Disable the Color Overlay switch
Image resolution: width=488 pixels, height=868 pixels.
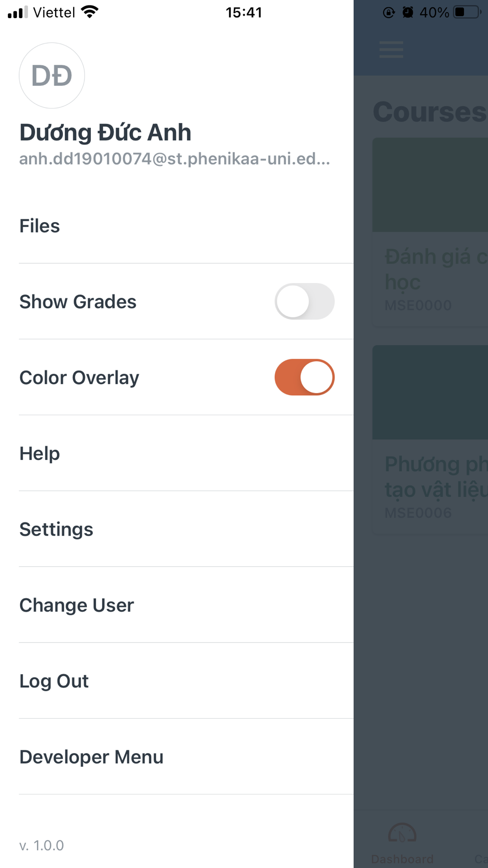(x=305, y=377)
